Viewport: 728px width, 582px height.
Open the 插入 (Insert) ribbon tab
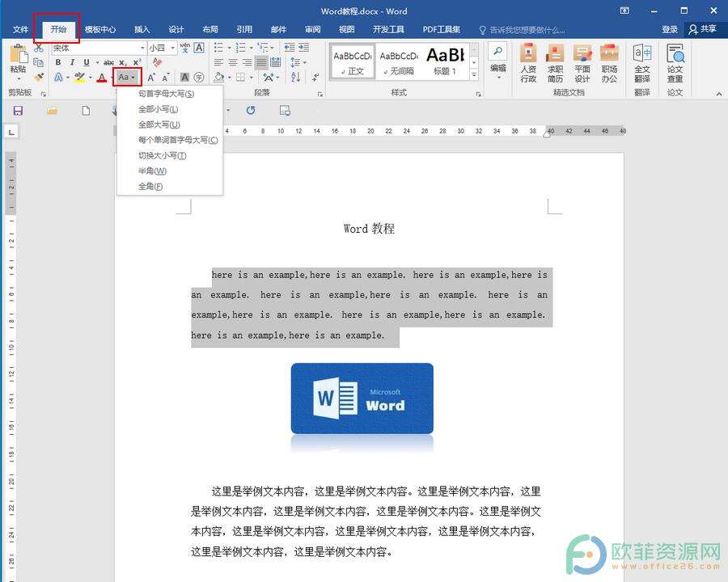pos(142,30)
